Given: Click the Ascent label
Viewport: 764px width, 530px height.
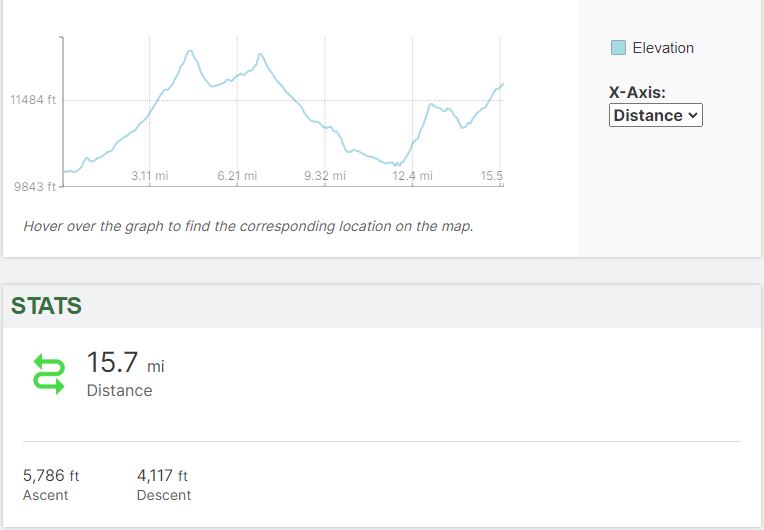Looking at the screenshot, I should pyautogui.click(x=46, y=495).
